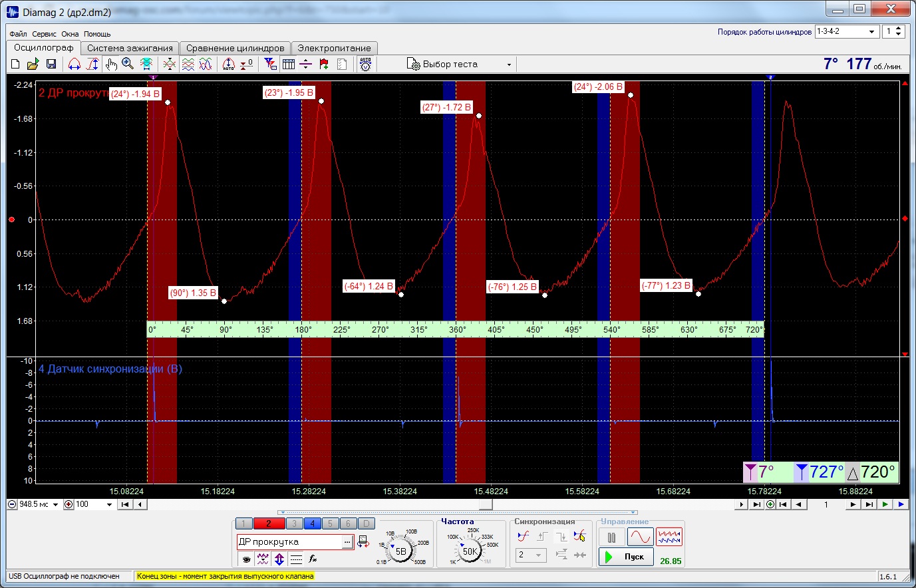The height and width of the screenshot is (588, 916).
Task: Click the filter marker icon
Action: (x=270, y=64)
